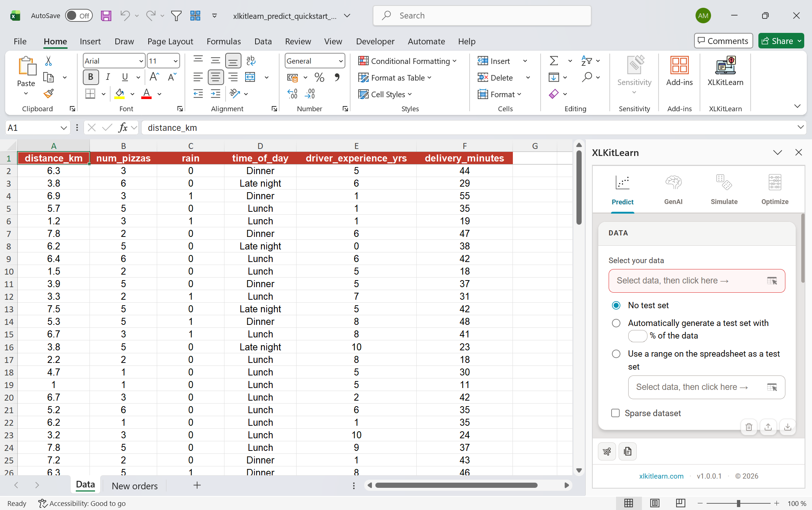Open the xlkitlearn.com link
This screenshot has width=812, height=510.
click(661, 476)
